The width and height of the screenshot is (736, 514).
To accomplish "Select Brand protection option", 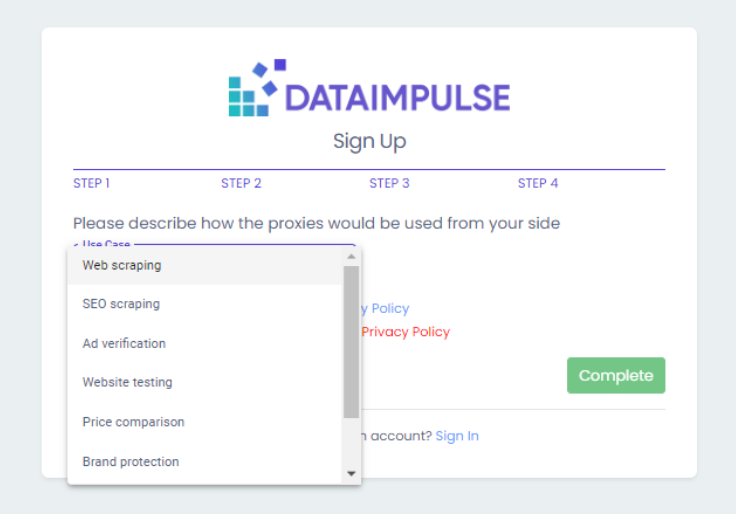I will 205,461.
